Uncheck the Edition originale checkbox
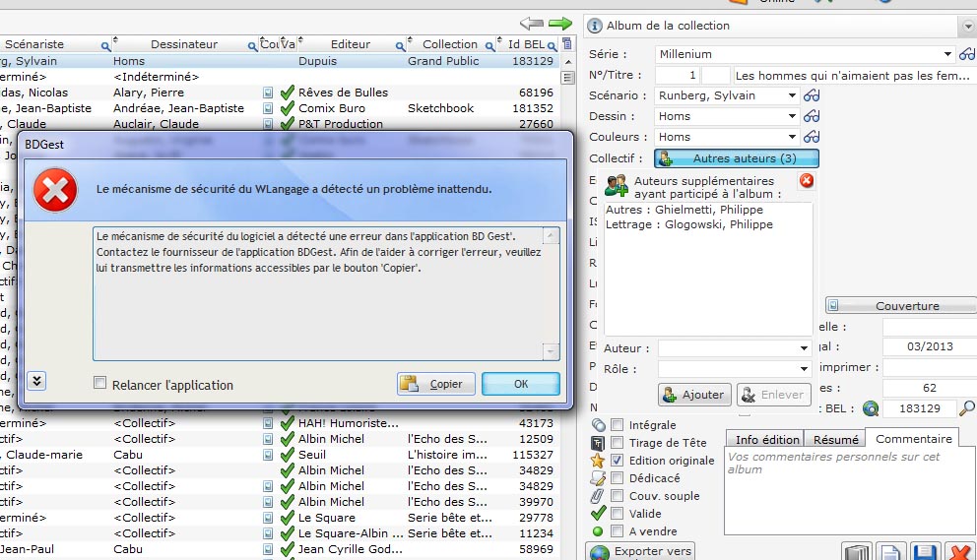The width and height of the screenshot is (977, 560). click(618, 460)
